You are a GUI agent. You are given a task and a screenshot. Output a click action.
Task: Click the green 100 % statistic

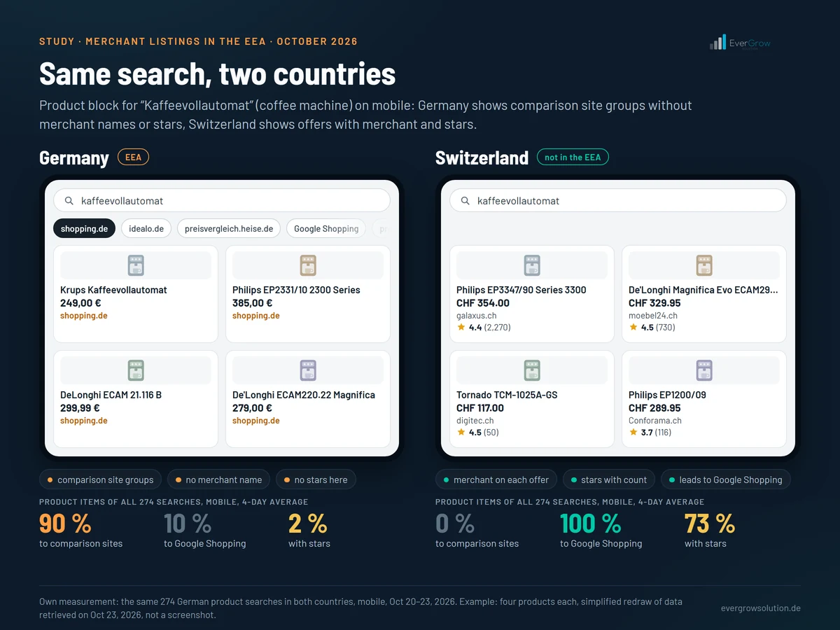point(591,524)
